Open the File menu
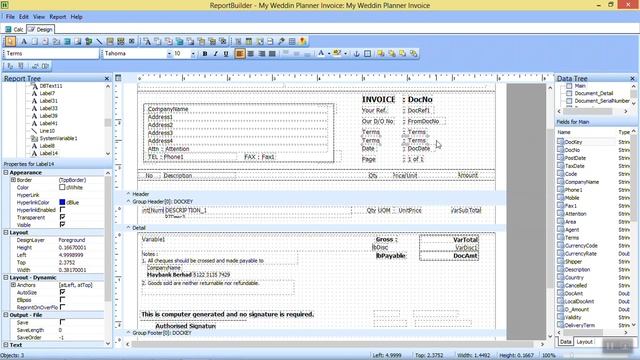This screenshot has height=360, width=640. pos(10,17)
